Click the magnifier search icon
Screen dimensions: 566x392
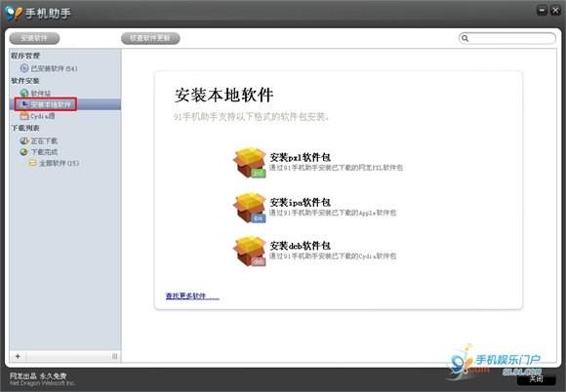click(465, 38)
